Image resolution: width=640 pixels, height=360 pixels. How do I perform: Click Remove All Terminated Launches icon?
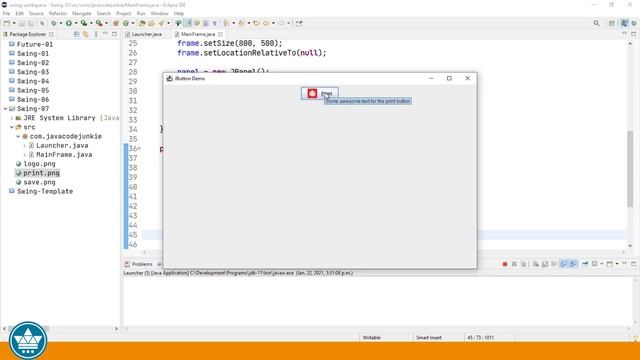tap(524, 264)
